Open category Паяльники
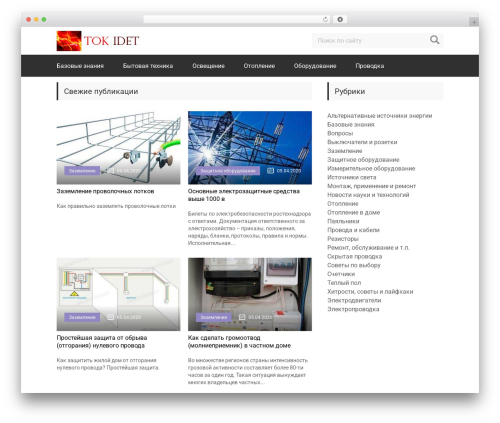Image resolution: width=500 pixels, height=423 pixels. (343, 221)
